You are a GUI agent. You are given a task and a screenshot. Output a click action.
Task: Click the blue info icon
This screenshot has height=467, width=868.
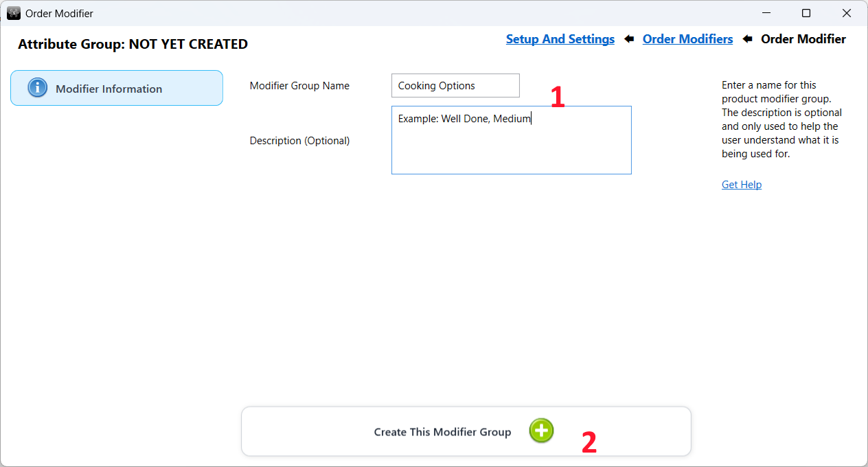tap(38, 88)
